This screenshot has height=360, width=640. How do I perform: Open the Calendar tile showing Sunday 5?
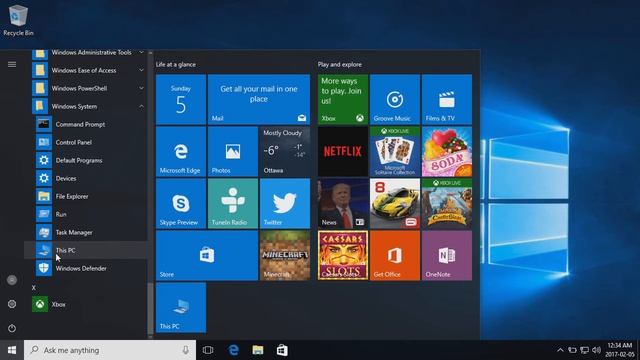click(181, 99)
